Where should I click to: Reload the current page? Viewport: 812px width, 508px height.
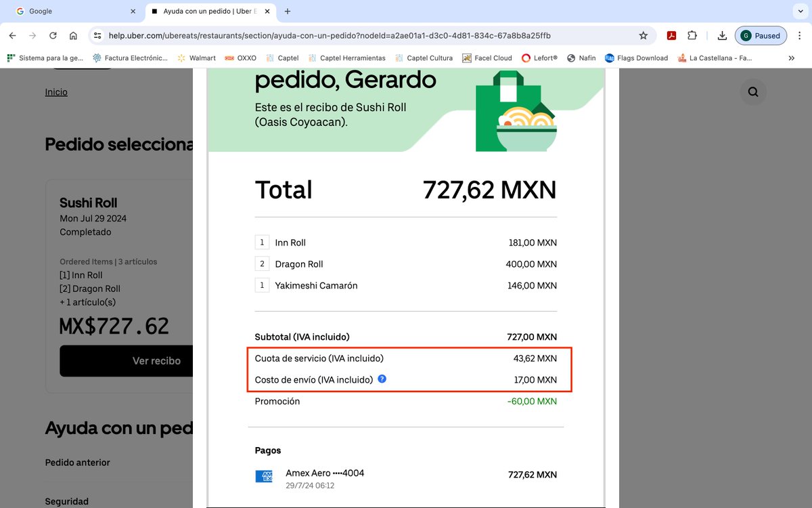coord(53,36)
